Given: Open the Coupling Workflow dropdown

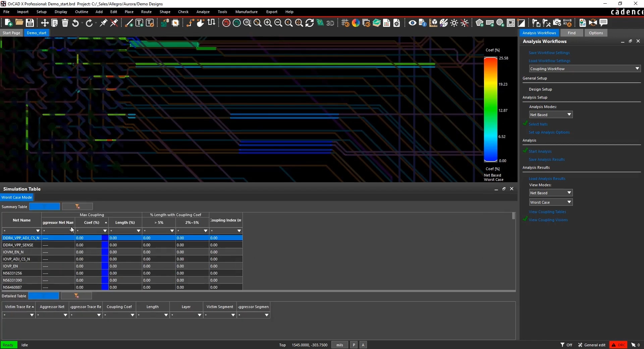Looking at the screenshot, I should coord(585,69).
